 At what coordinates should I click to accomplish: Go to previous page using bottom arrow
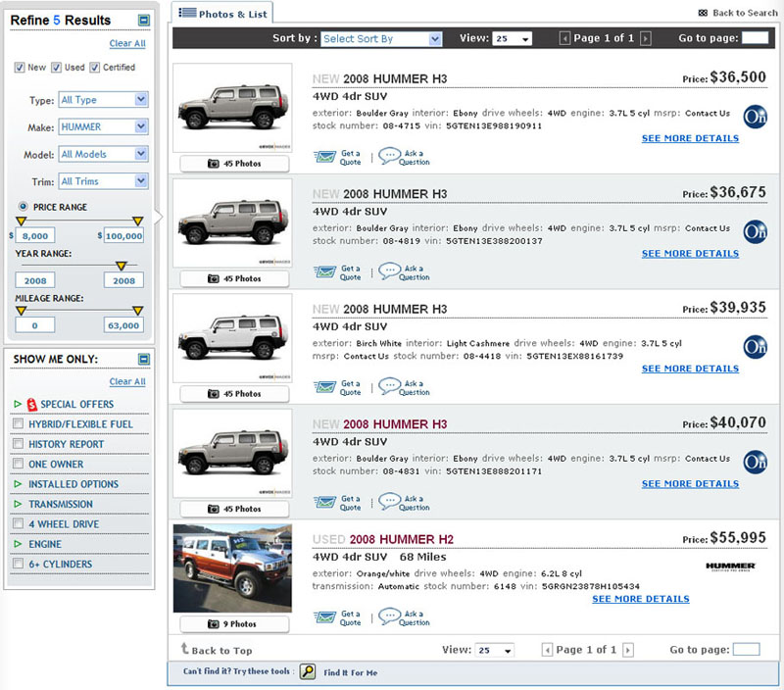(x=548, y=650)
